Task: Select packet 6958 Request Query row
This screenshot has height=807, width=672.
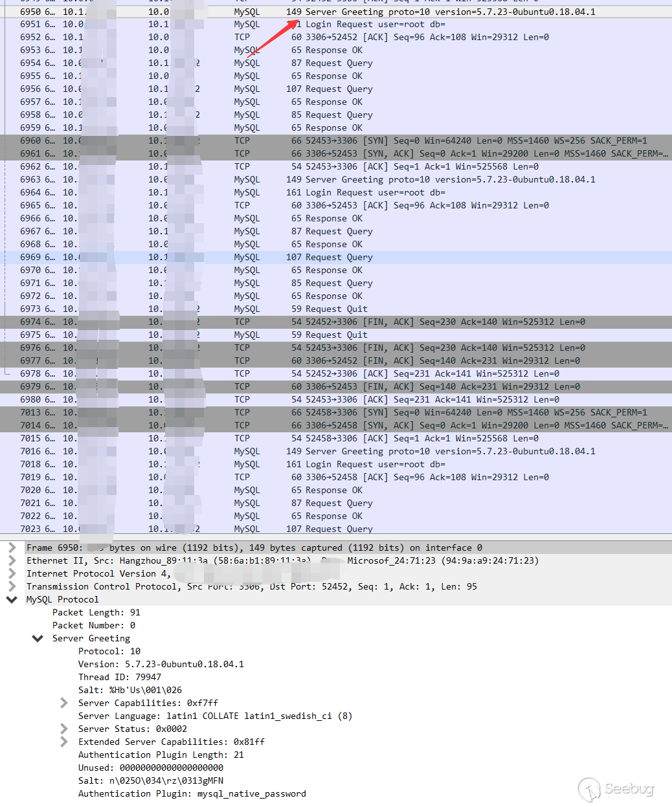Action: [336, 115]
